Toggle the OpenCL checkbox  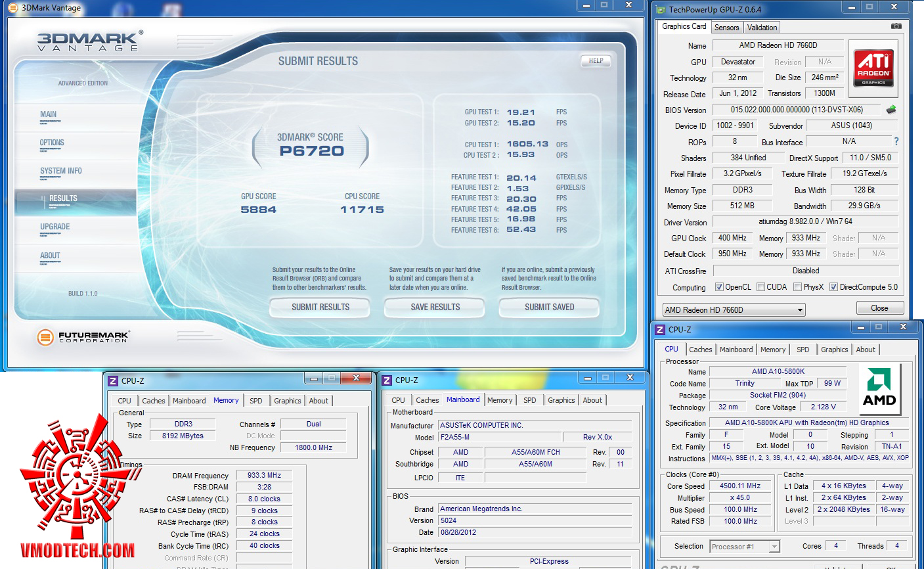pos(719,287)
